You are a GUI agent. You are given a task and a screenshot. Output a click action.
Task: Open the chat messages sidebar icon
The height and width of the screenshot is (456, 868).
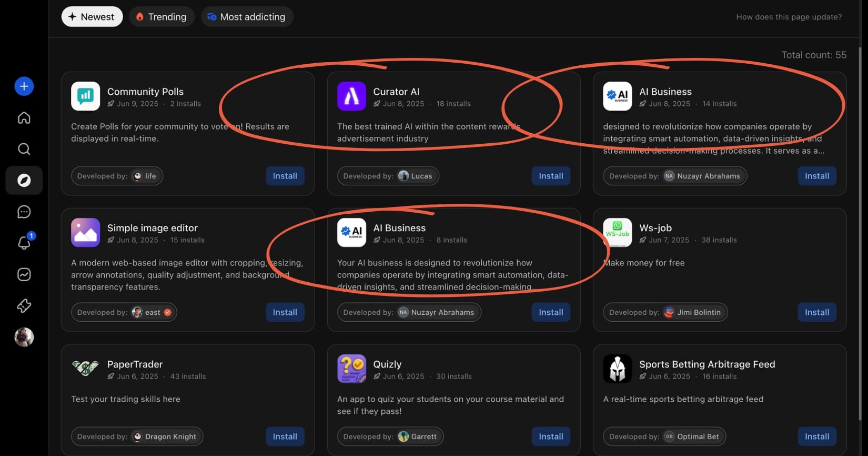coord(24,212)
